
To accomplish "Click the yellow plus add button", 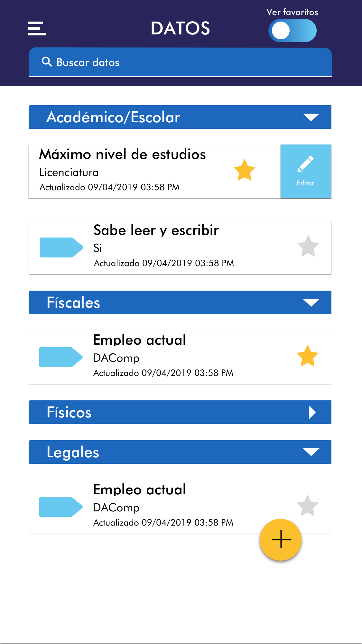I will tap(281, 539).
